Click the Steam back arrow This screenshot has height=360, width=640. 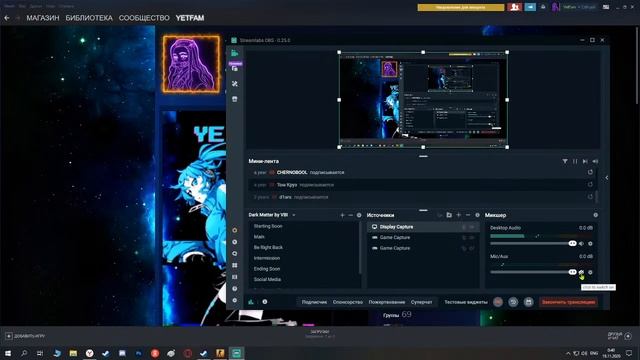click(7, 18)
